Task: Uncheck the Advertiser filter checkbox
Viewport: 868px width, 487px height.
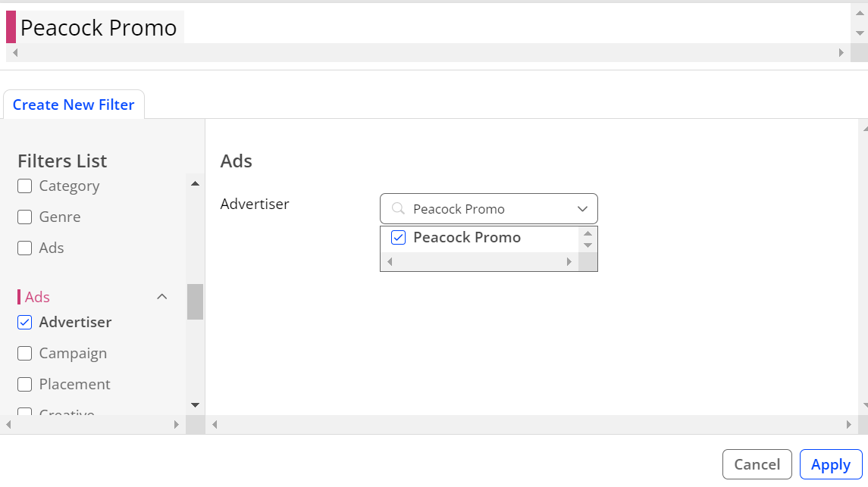Action: (x=24, y=323)
